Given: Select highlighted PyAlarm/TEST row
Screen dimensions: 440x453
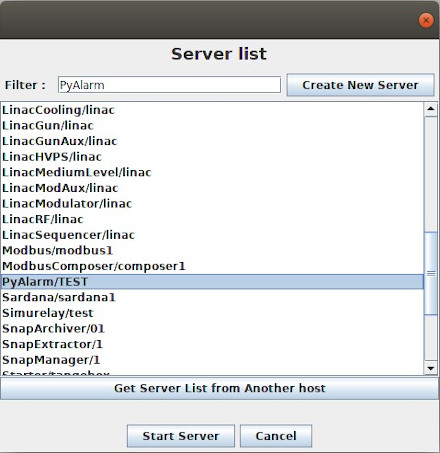Looking at the screenshot, I should 212,282.
